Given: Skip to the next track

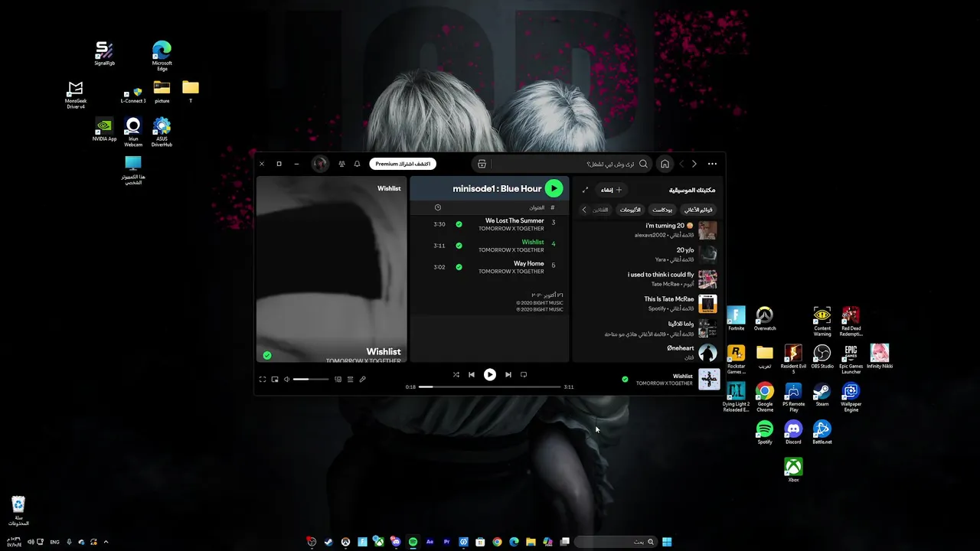Looking at the screenshot, I should 508,375.
